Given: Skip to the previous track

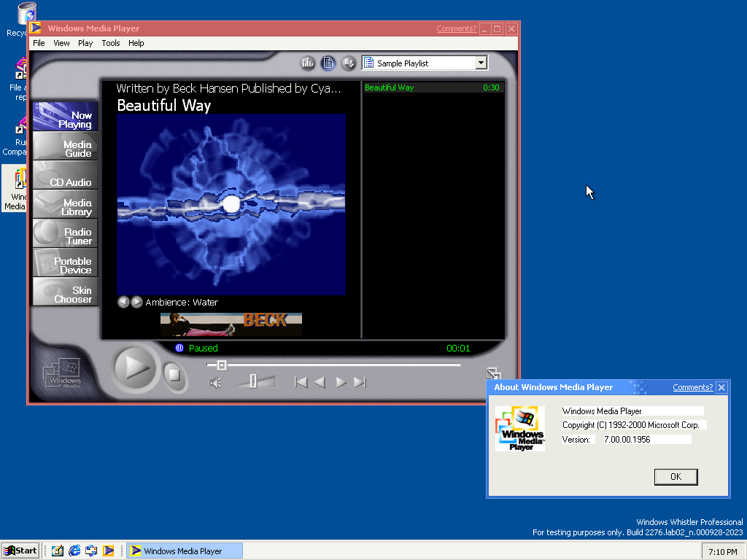Looking at the screenshot, I should click(300, 382).
